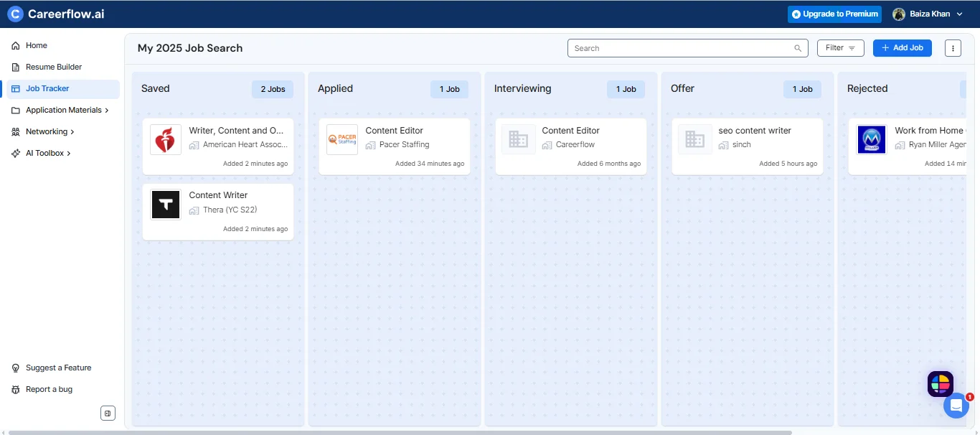980x435 pixels.
Task: Click the Pacer Staffing company logo
Action: tap(342, 139)
